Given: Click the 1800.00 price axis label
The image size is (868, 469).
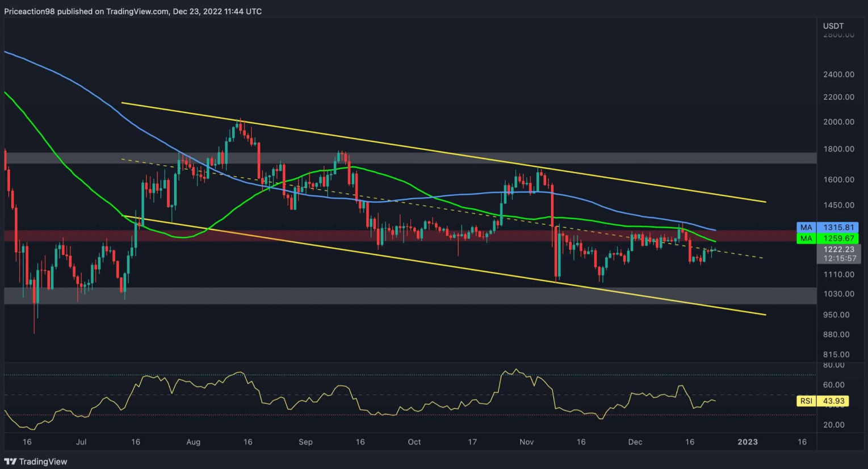Looking at the screenshot, I should (838, 149).
